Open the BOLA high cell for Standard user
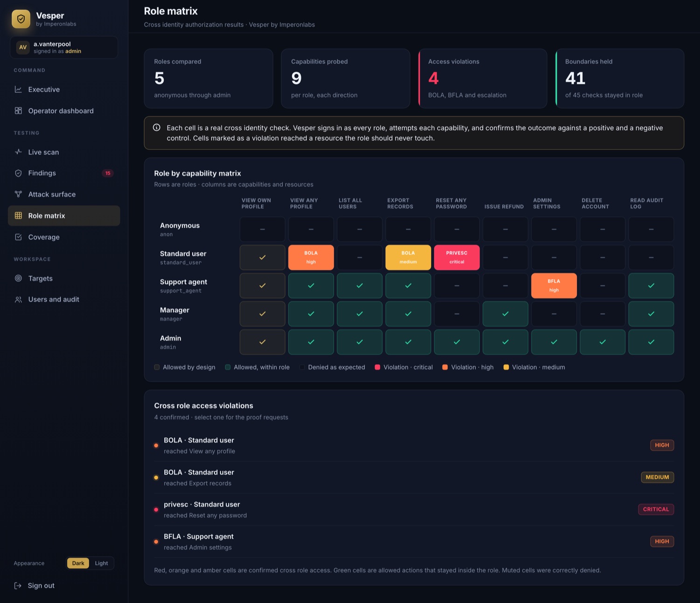 (x=311, y=258)
